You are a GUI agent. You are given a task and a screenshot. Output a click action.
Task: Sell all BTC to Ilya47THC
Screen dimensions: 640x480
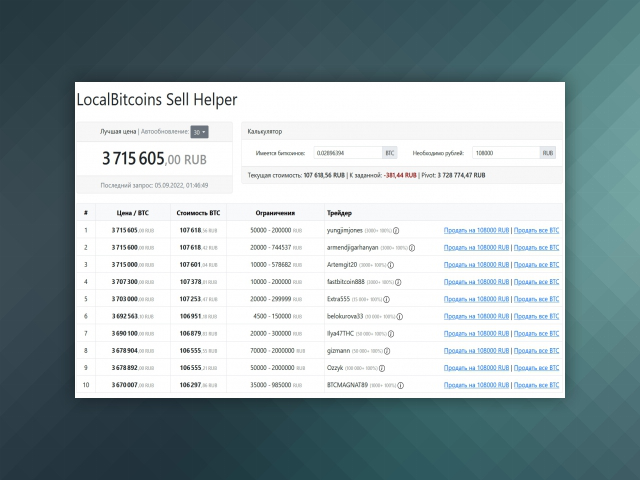pyautogui.click(x=536, y=333)
